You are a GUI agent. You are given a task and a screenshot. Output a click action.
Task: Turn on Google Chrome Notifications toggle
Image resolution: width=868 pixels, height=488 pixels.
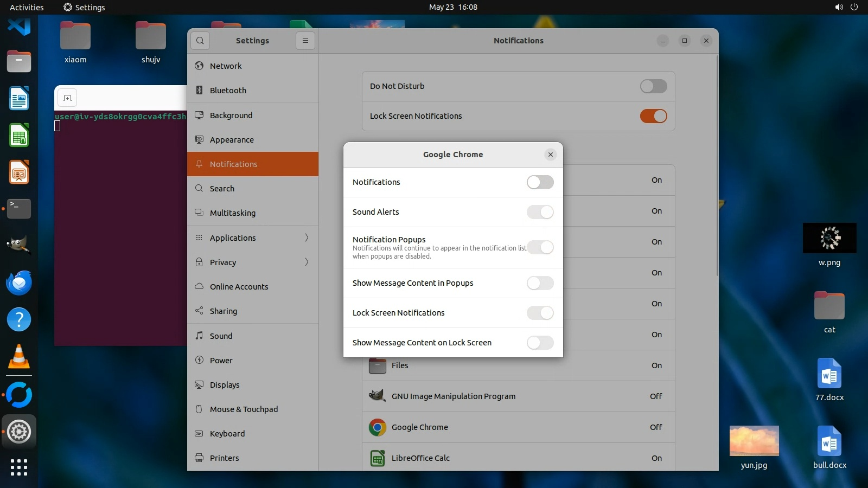540,182
